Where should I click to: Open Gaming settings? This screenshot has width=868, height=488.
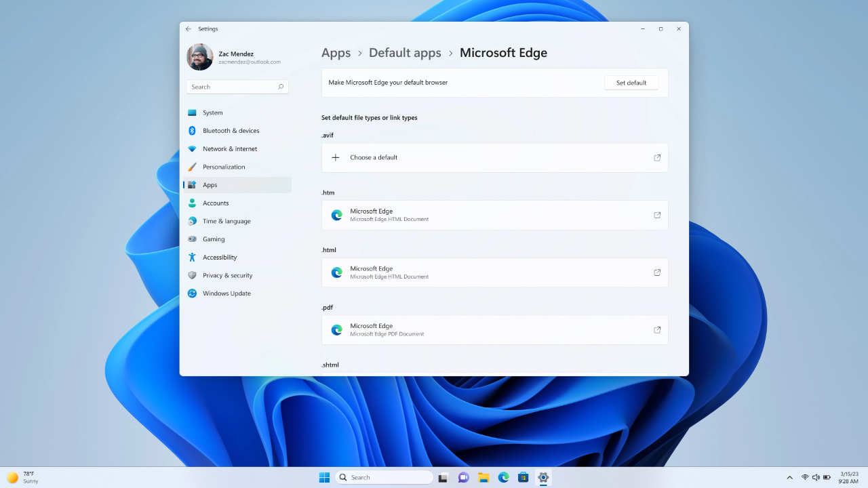pos(237,239)
